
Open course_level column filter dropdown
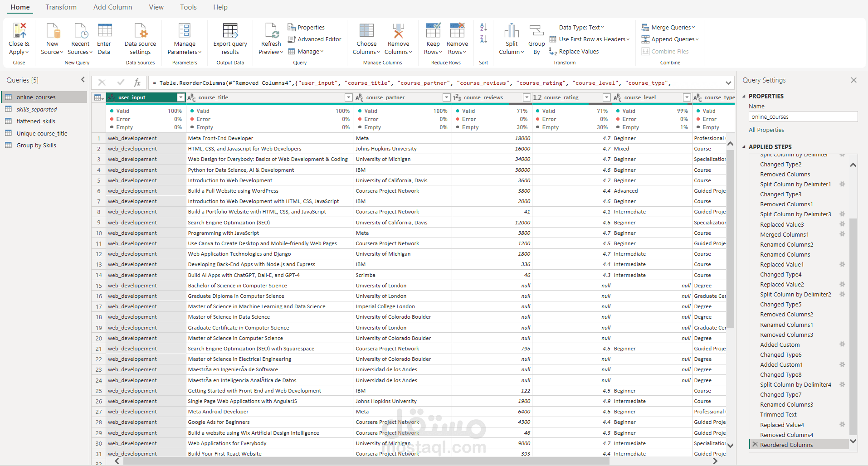[x=687, y=97]
